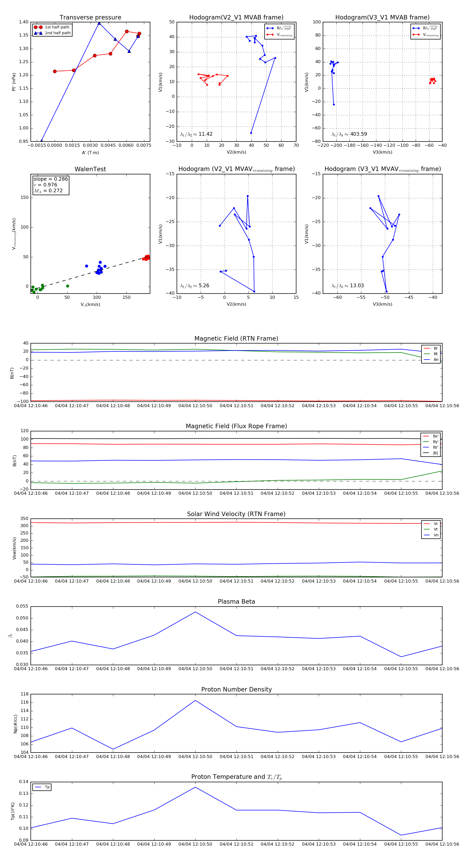473x868 pixels.
Task: Click the isolated green dot near VA 50
Action: click(x=68, y=286)
